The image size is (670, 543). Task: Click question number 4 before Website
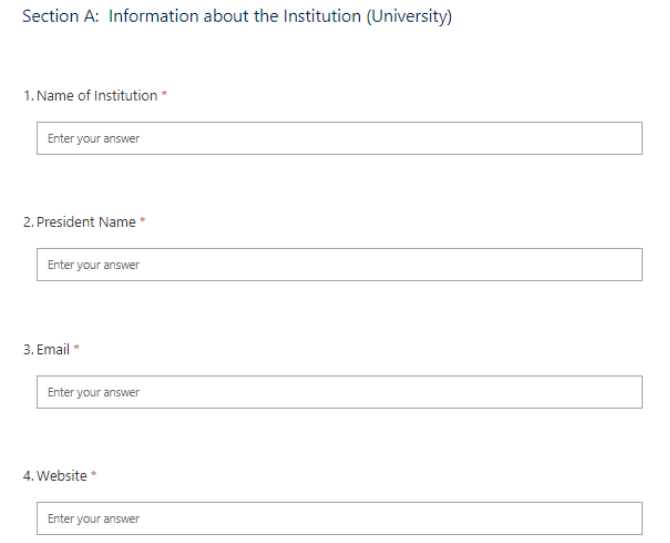pyautogui.click(x=28, y=475)
